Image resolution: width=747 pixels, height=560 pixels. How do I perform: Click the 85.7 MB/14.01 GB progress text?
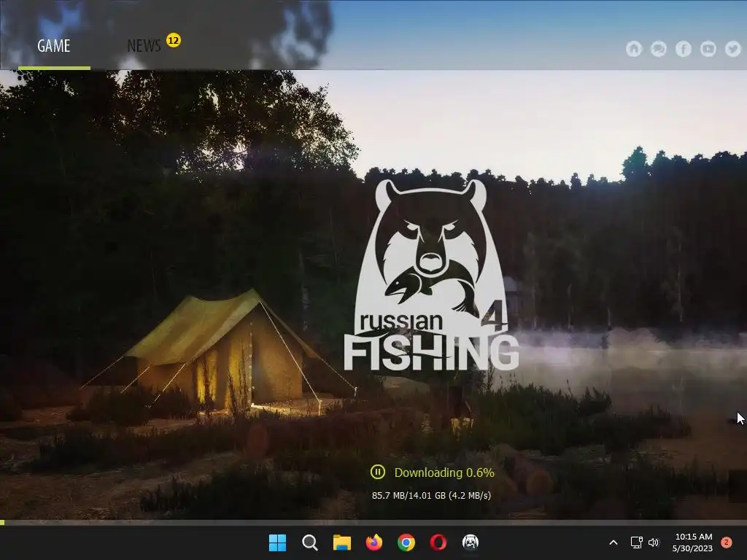click(431, 495)
